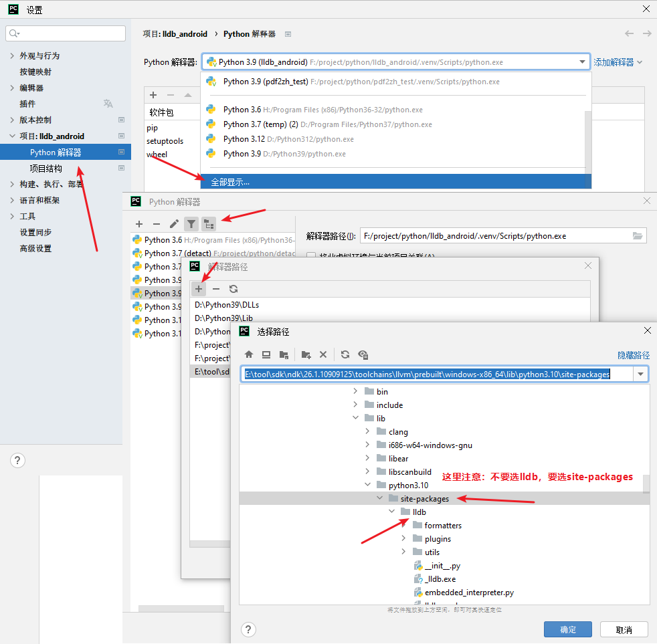The image size is (657, 644).
Task: Open the 按键映射 settings page
Action: pyautogui.click(x=35, y=72)
